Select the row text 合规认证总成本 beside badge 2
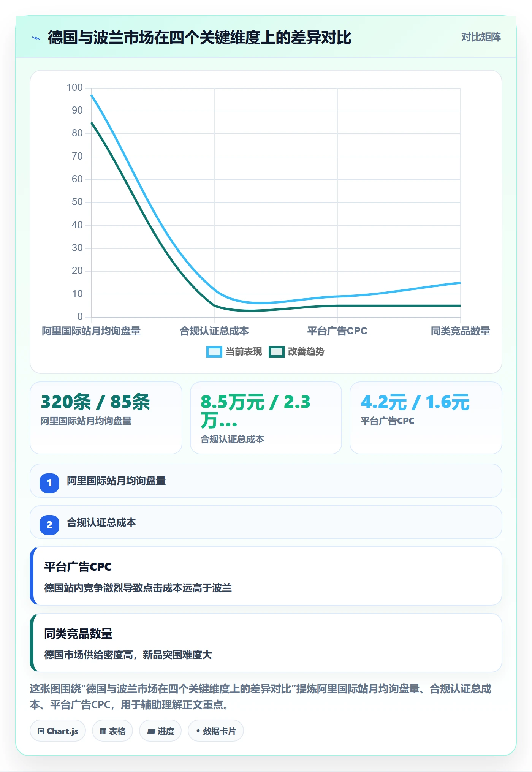 [x=101, y=523]
